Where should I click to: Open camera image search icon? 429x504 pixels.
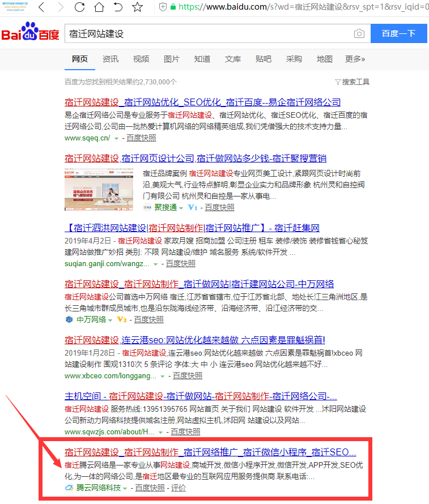359,33
